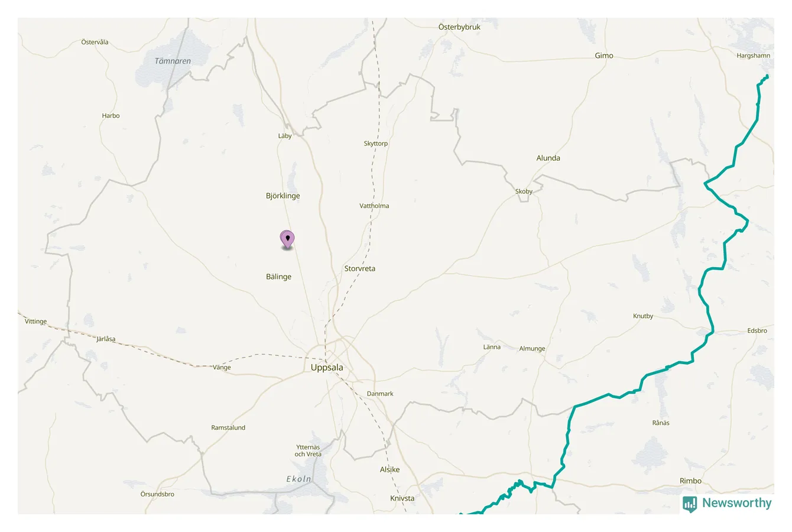Select the Knivsta label

click(x=403, y=498)
